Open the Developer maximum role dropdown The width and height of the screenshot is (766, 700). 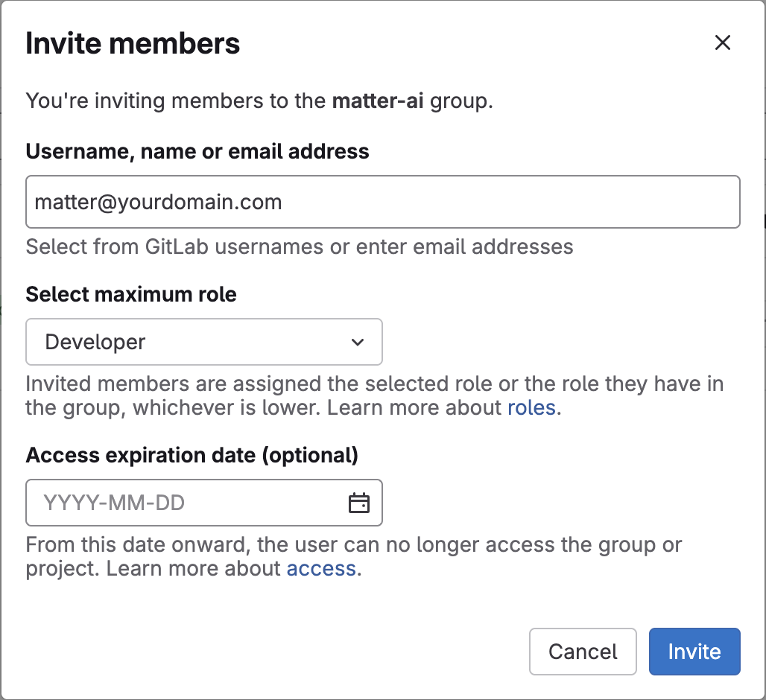pos(203,343)
